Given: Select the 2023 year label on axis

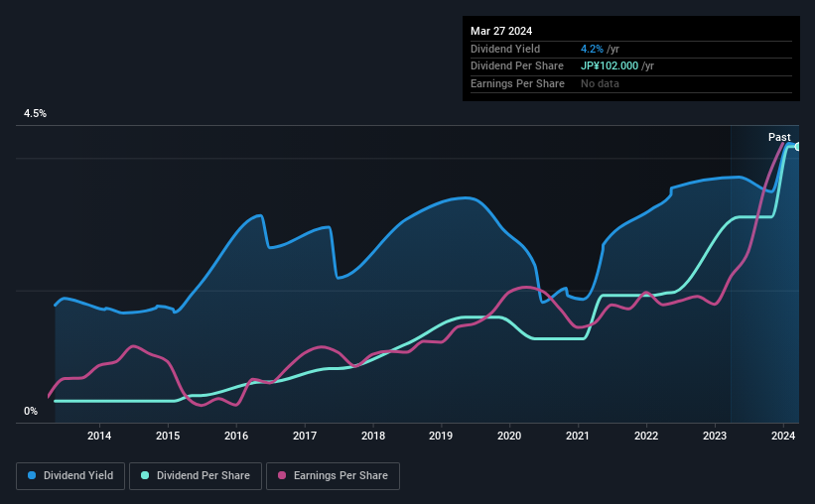Looking at the screenshot, I should (714, 436).
